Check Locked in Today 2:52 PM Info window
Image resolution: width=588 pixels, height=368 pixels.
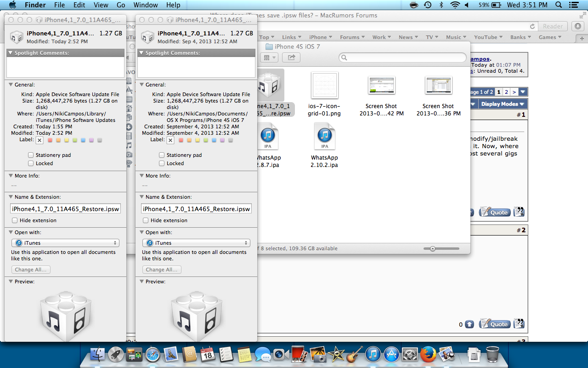pos(31,163)
